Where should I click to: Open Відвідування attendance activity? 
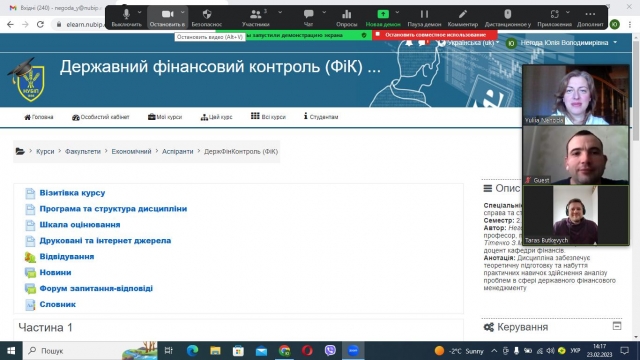pyautogui.click(x=67, y=256)
